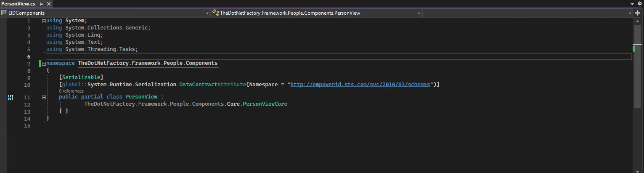Click the editor split window handle
This screenshot has height=173, width=644.
[638, 13]
